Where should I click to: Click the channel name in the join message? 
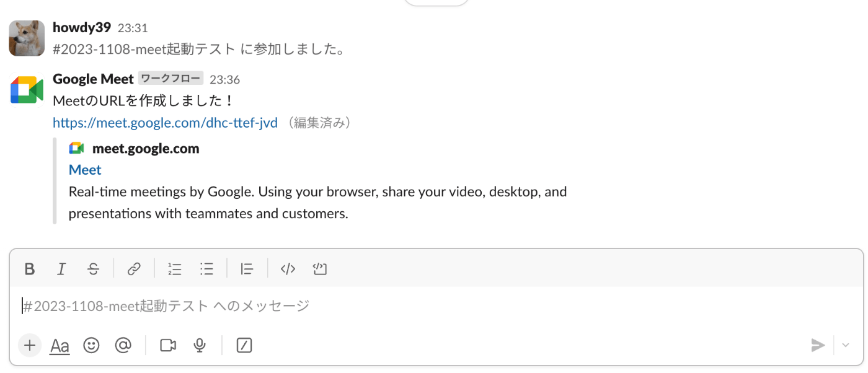click(x=144, y=49)
